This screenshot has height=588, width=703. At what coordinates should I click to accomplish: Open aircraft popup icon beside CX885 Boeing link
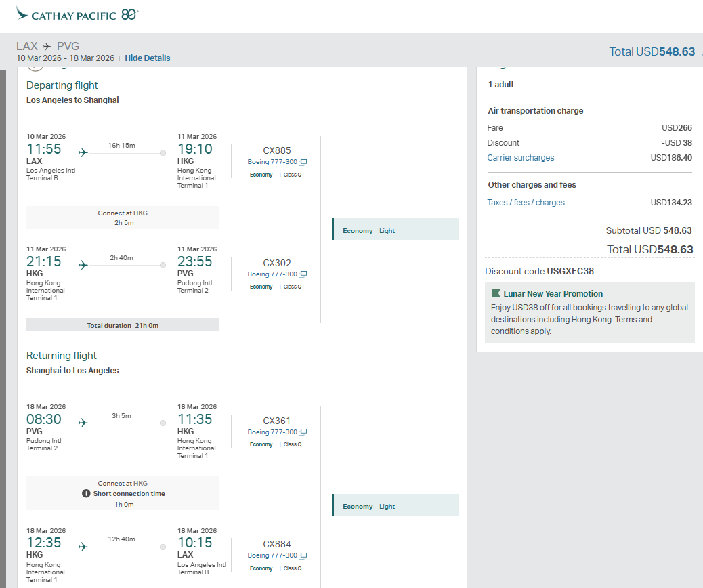click(x=303, y=163)
